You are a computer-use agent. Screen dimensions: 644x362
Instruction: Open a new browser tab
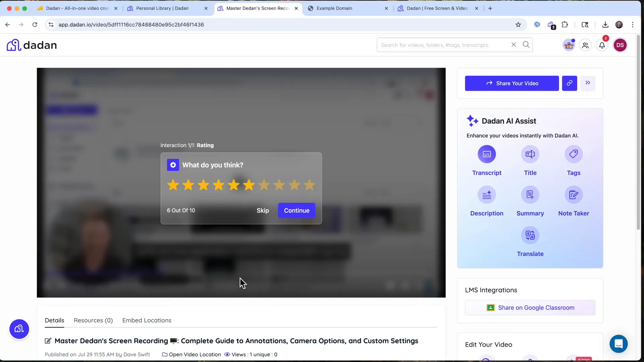490,8
